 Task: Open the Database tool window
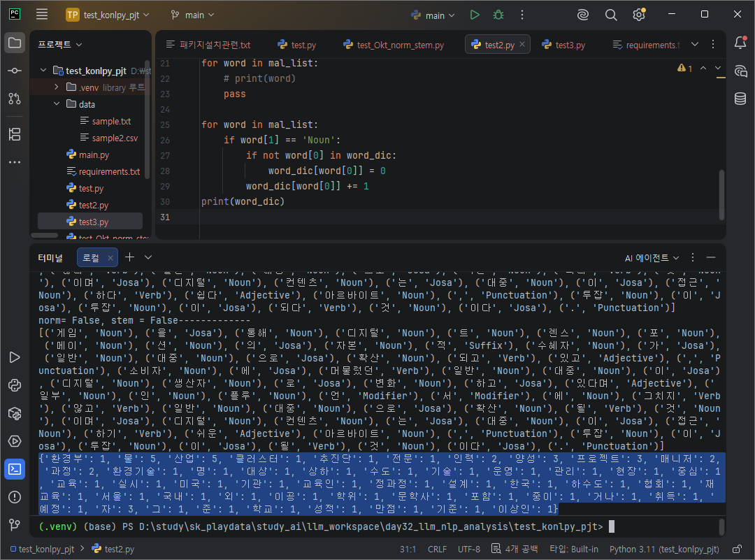[740, 99]
